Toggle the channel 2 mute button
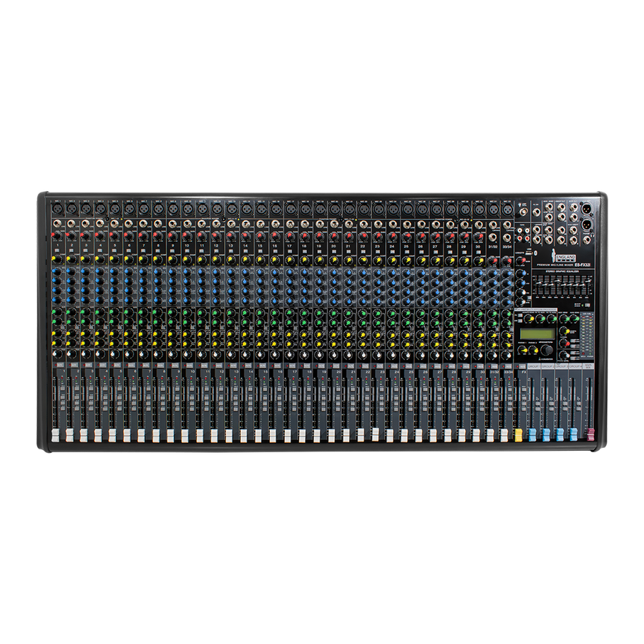Viewport: 644px width, 644px height. (74, 365)
